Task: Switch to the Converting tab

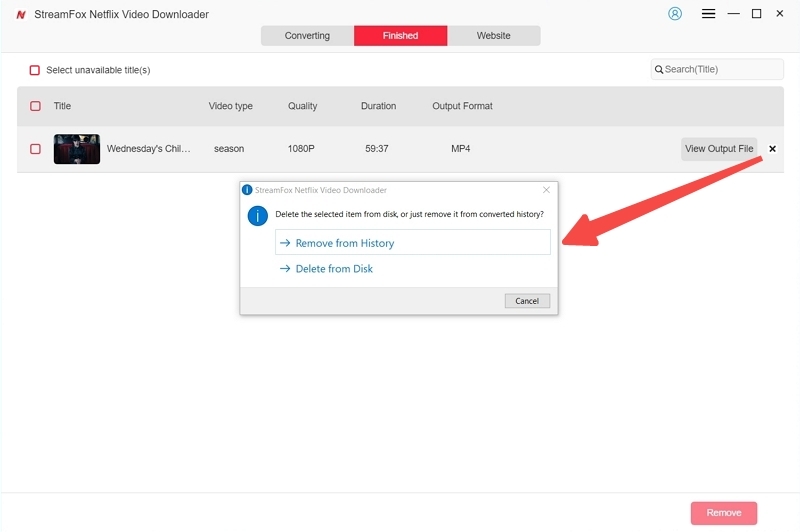Action: click(307, 36)
